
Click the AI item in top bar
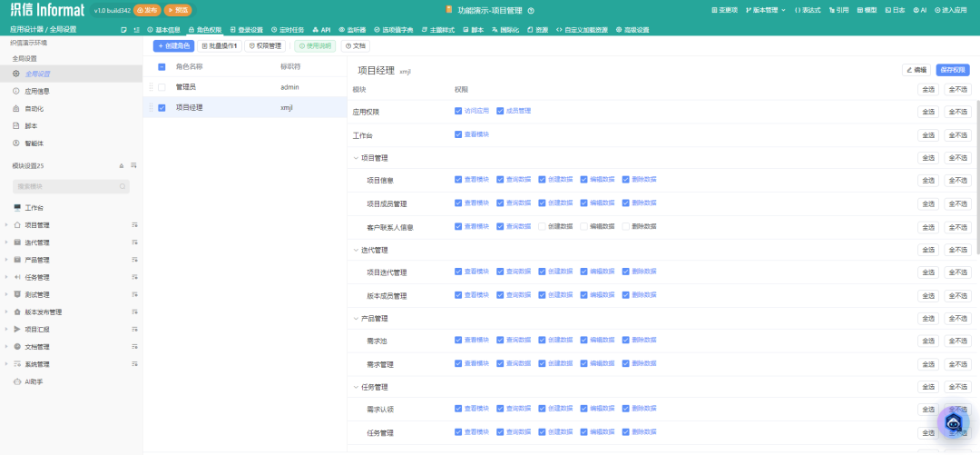[919, 11]
